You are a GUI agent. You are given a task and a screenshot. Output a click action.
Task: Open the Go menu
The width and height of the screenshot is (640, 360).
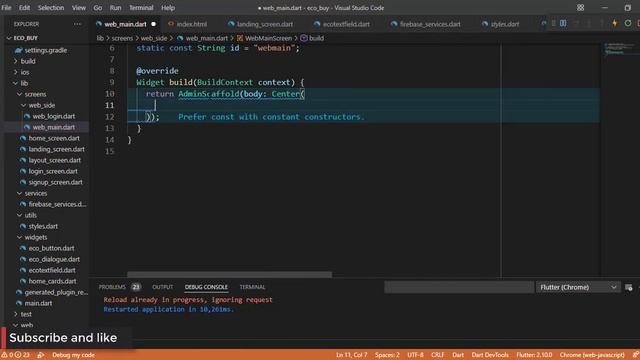[98, 8]
